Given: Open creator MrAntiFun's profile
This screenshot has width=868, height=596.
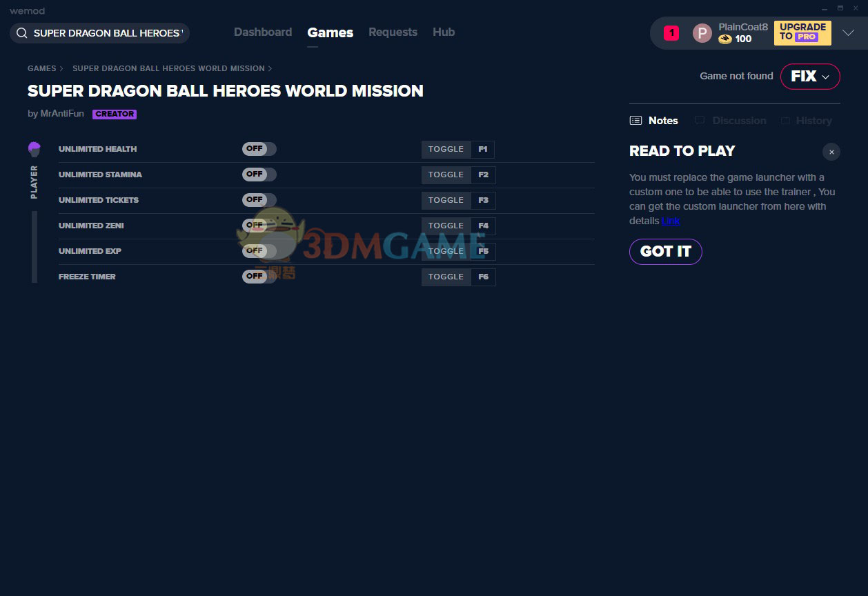Looking at the screenshot, I should (x=62, y=114).
